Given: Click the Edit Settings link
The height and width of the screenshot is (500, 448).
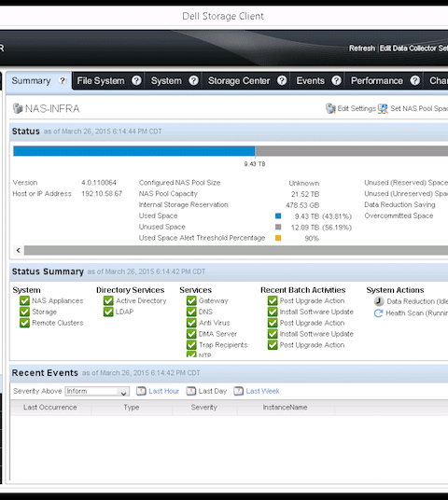Looking at the screenshot, I should point(357,108).
